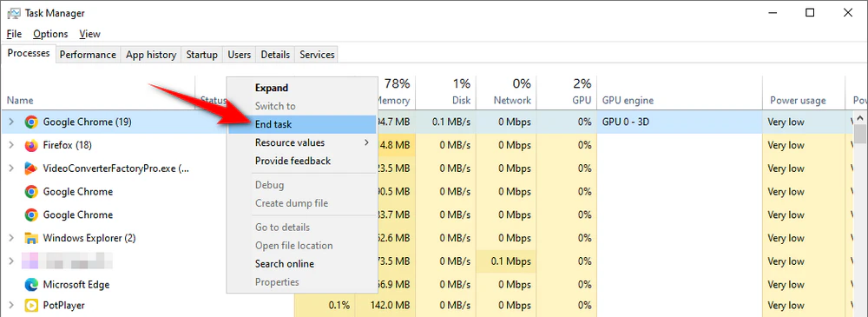Click the 0.1 Mbps network cell

tap(505, 261)
